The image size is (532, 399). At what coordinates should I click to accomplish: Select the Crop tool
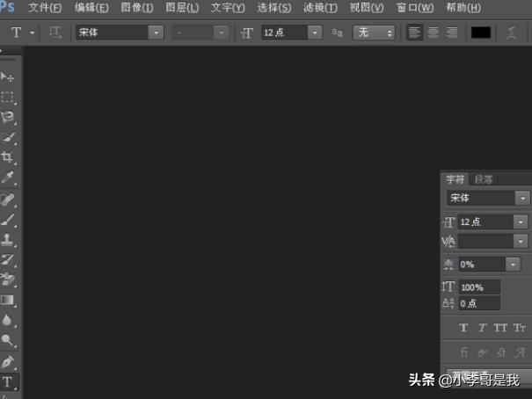(x=8, y=157)
